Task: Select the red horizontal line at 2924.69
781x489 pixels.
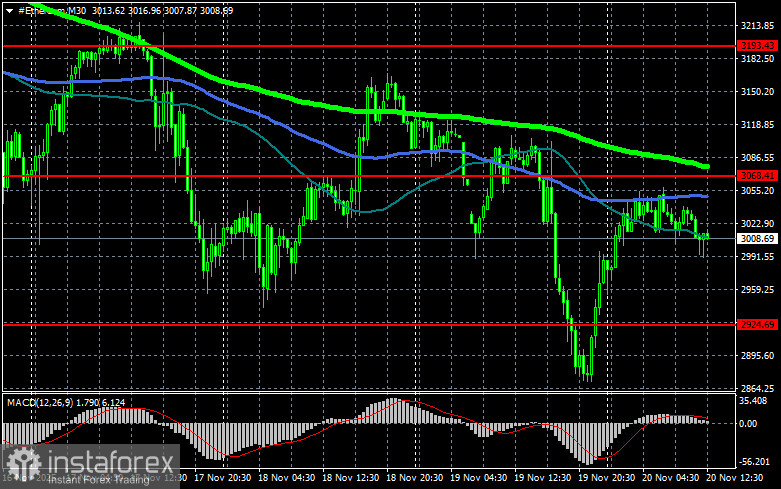Action: pyautogui.click(x=369, y=325)
